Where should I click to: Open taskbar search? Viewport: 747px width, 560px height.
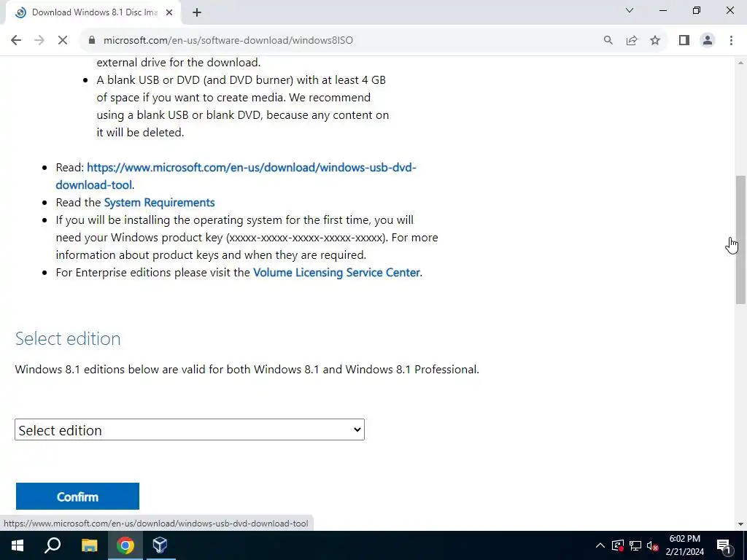pyautogui.click(x=53, y=545)
